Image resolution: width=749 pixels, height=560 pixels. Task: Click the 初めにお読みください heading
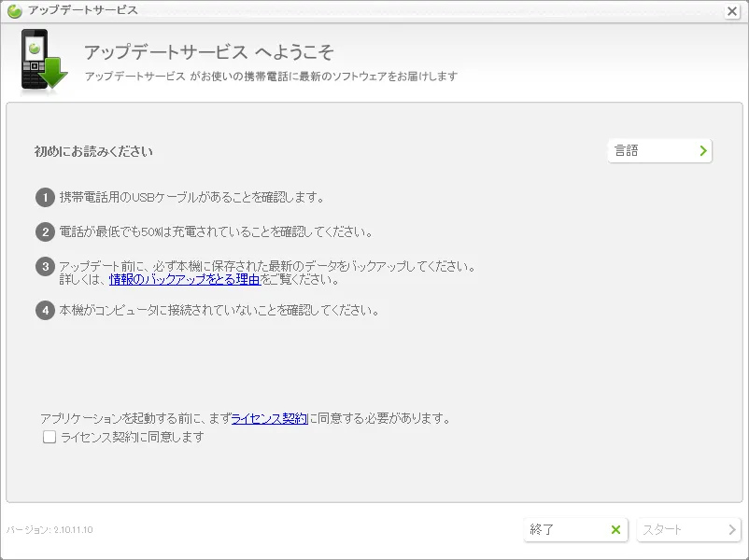93,151
